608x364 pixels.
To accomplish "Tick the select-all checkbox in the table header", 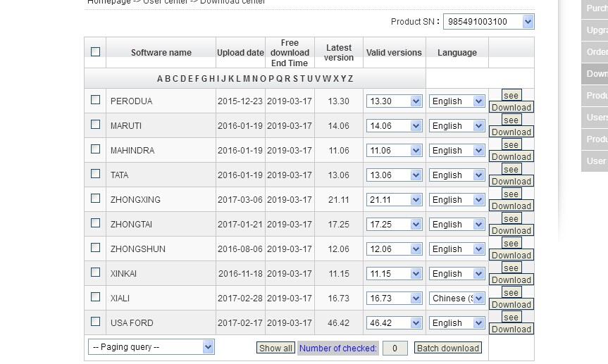I will click(95, 51).
